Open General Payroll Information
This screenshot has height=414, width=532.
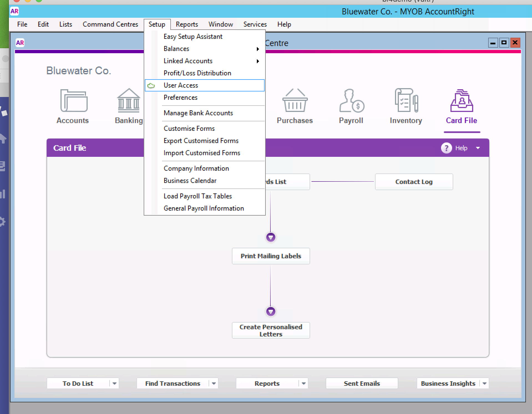click(205, 208)
